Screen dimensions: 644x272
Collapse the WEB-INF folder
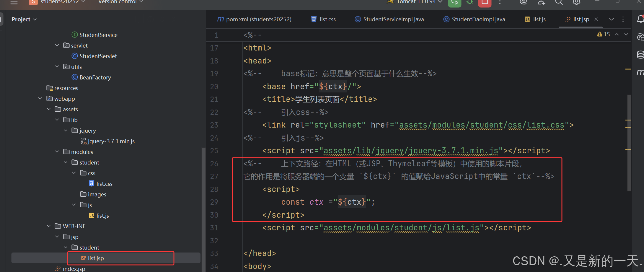point(49,226)
